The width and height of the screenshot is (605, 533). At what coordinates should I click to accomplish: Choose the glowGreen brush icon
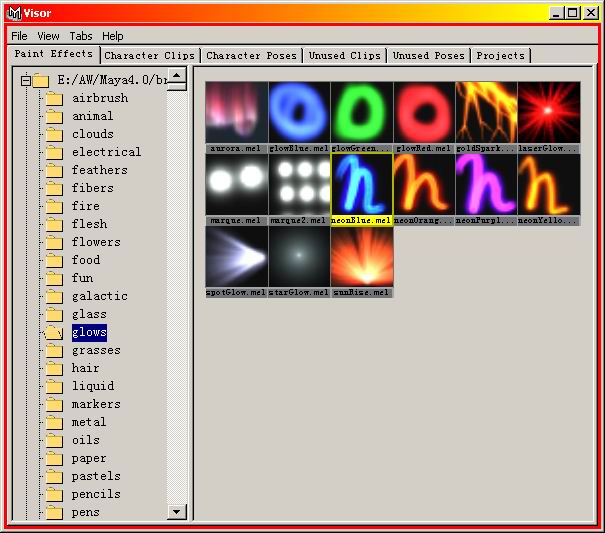pos(361,112)
